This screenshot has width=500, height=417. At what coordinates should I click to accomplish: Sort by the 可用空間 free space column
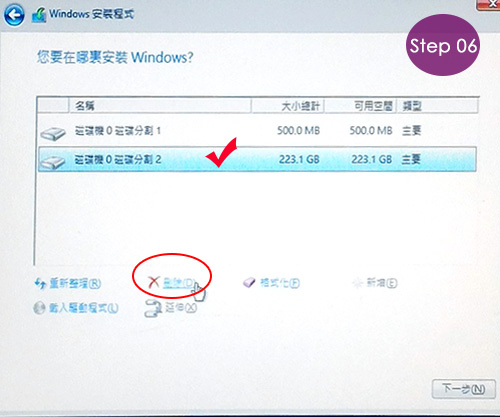point(360,106)
